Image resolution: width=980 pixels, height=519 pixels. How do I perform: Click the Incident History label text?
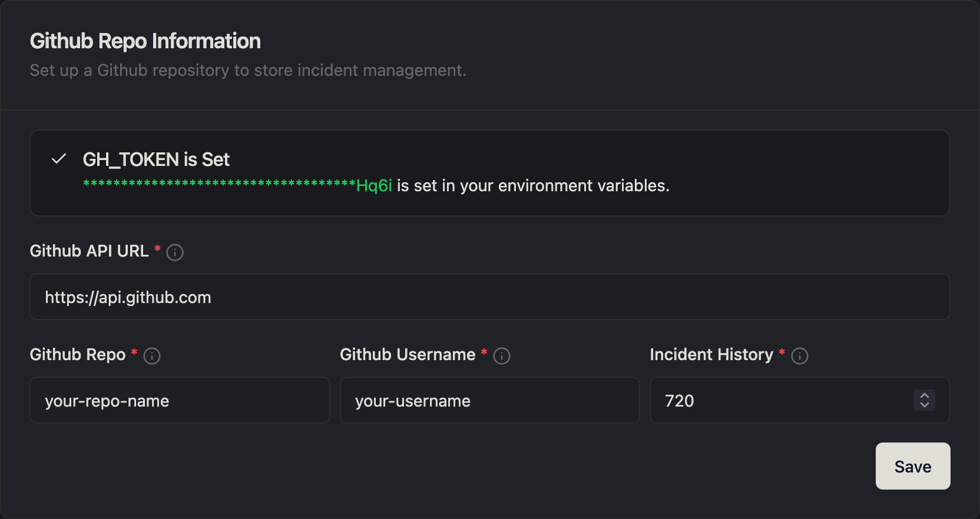pyautogui.click(x=711, y=355)
